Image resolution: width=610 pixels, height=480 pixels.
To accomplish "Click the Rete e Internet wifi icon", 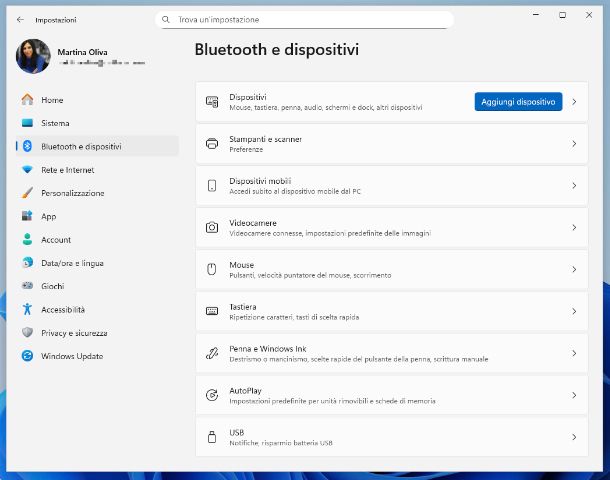I will point(27,170).
